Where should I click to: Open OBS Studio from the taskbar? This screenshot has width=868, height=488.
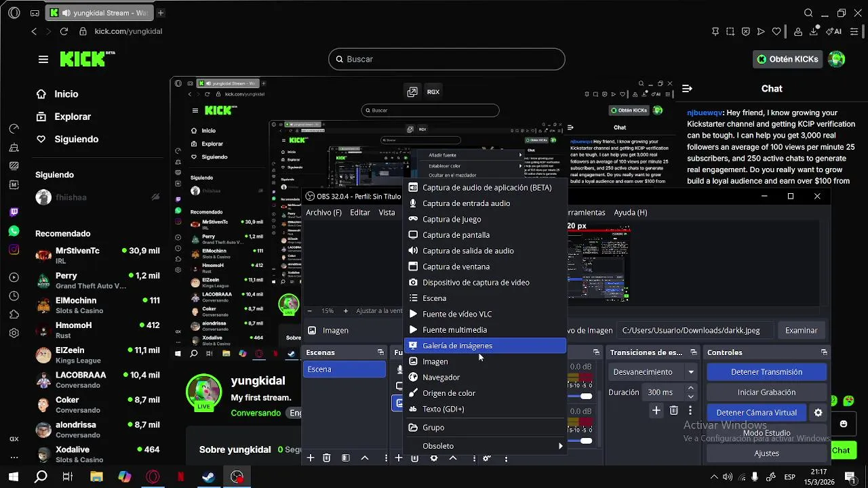237,476
